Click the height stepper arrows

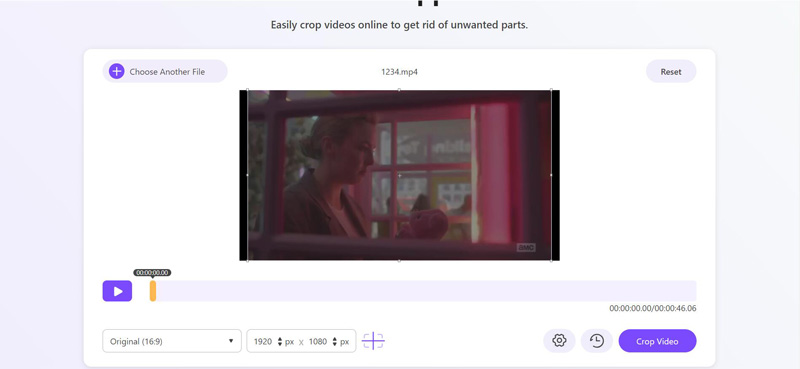335,341
